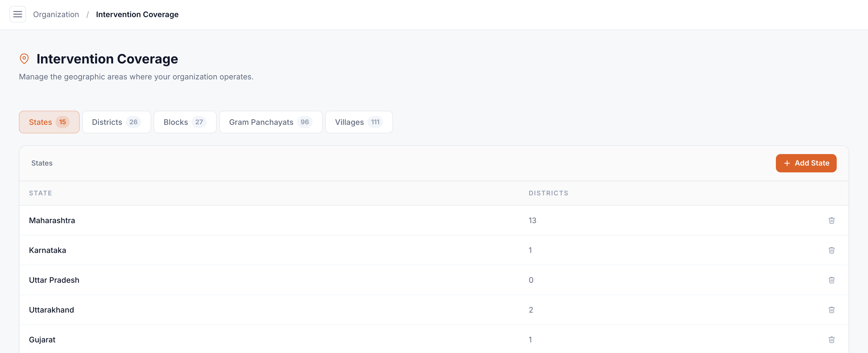Open the hamburger sidebar menu
868x353 pixels.
[x=17, y=14]
